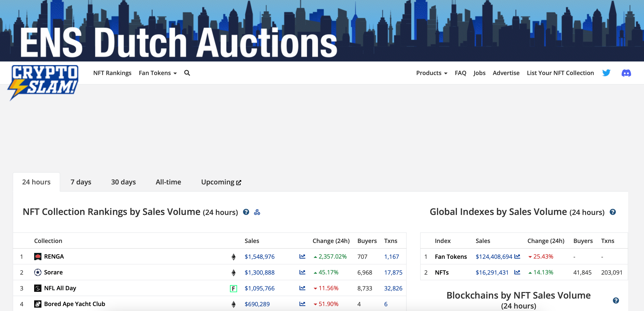The height and width of the screenshot is (311, 644).
Task: Open the FAQ page
Action: click(x=460, y=73)
